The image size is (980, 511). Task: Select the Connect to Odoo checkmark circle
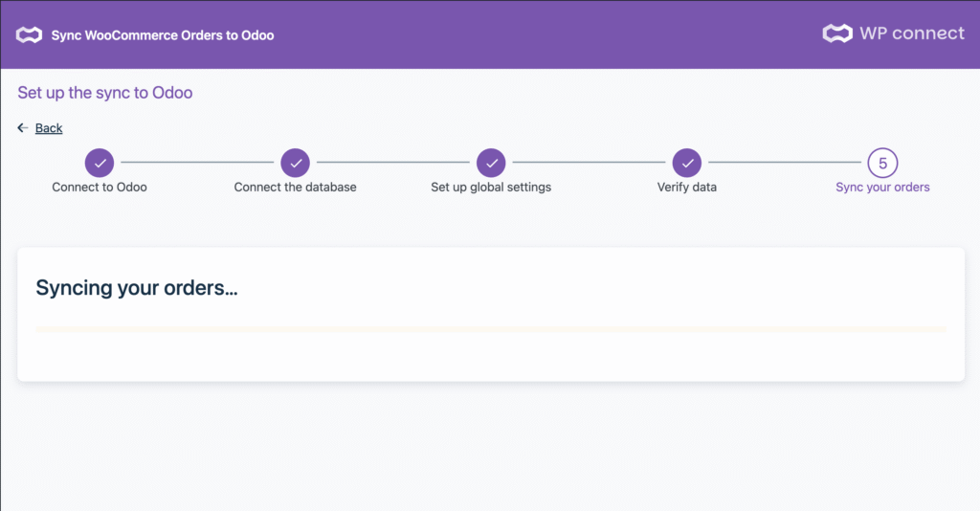pos(100,163)
